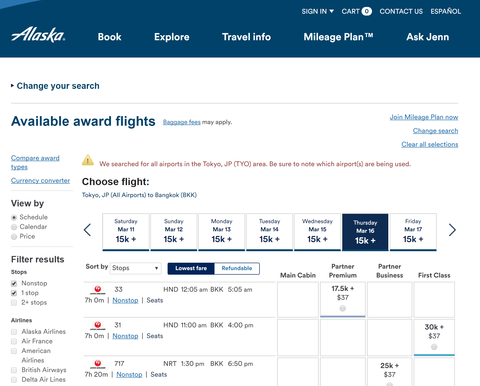Select 17.5k Partner Premium fare radio
The width and height of the screenshot is (480, 386).
(x=343, y=308)
